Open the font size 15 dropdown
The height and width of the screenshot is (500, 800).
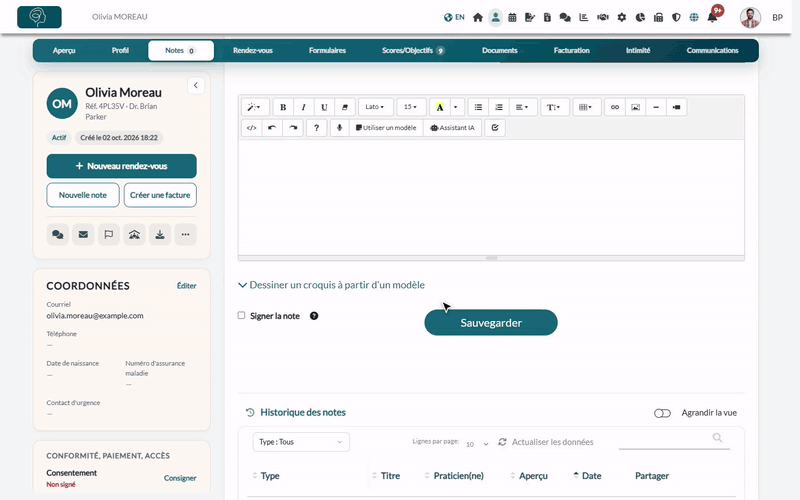coord(411,107)
